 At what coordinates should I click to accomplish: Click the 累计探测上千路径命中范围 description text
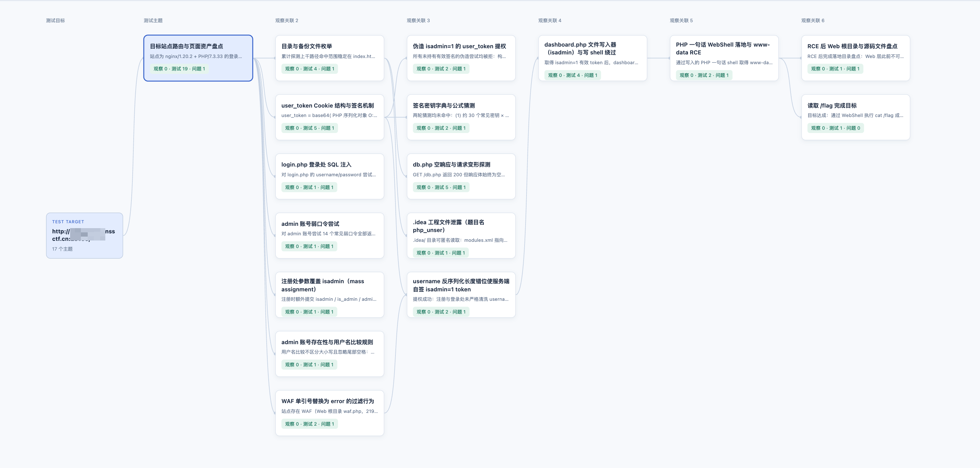tap(328, 56)
